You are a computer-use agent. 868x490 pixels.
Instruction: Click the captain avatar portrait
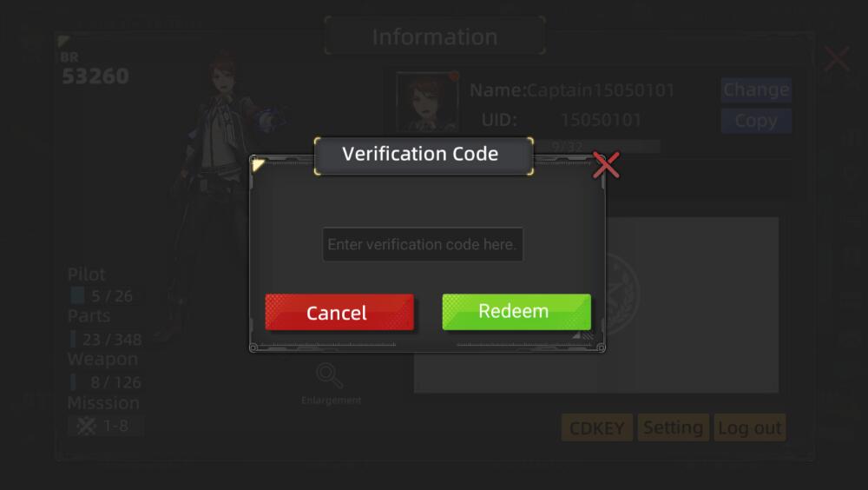click(x=427, y=103)
